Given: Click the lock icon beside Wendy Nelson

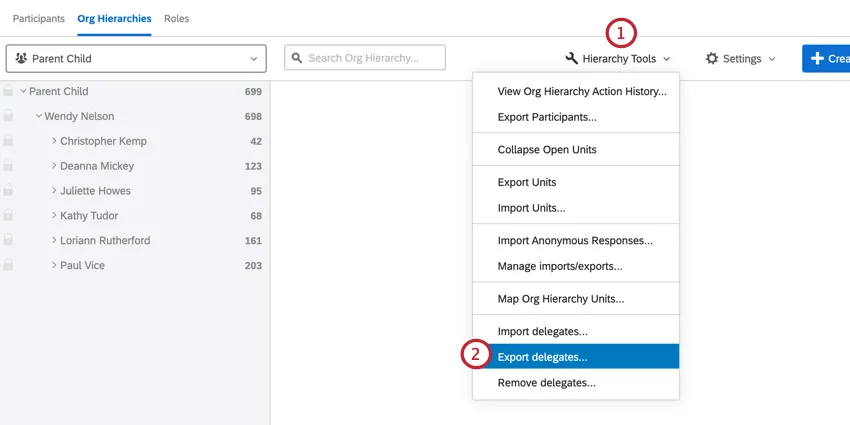Looking at the screenshot, I should [8, 116].
